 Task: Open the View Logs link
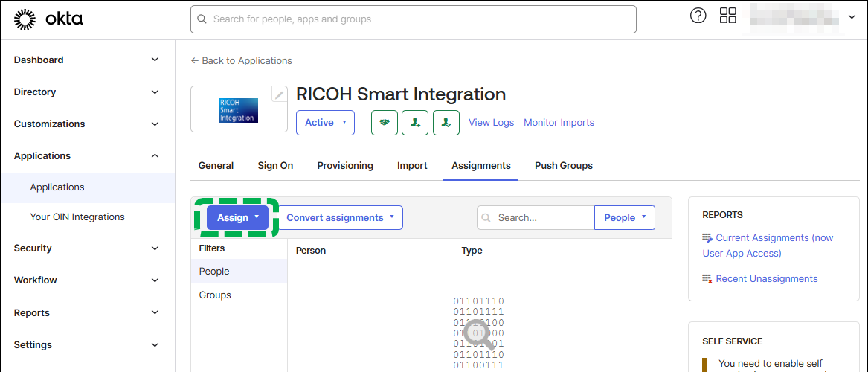tap(491, 123)
